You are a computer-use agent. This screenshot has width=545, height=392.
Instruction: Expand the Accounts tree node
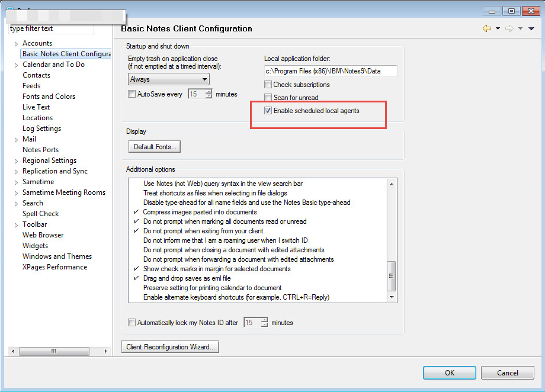pyautogui.click(x=16, y=44)
